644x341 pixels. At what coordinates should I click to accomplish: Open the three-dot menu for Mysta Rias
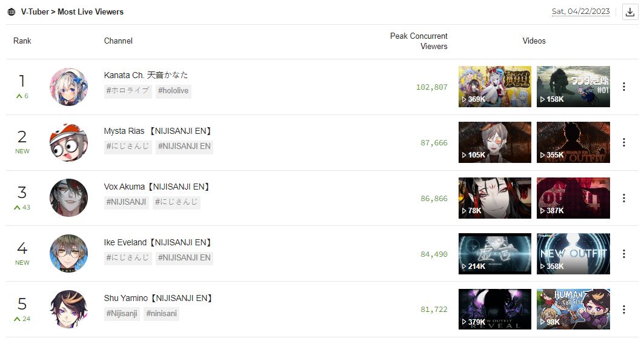point(624,142)
